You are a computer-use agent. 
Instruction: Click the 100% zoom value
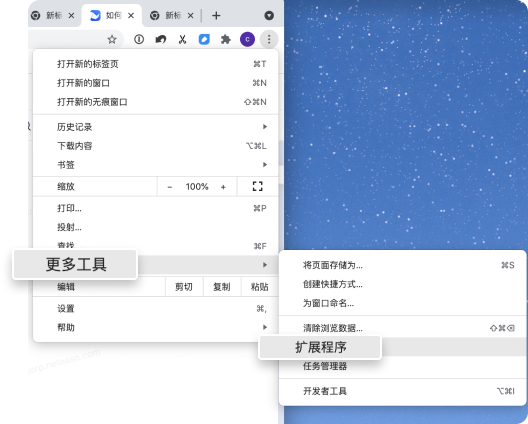197,187
